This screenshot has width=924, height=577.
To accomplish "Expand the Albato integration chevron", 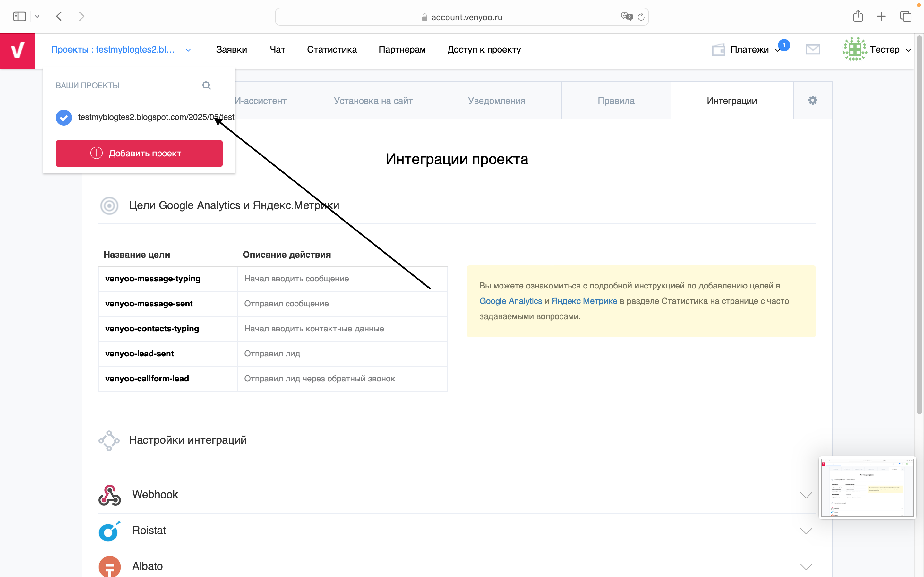I will coord(806,567).
